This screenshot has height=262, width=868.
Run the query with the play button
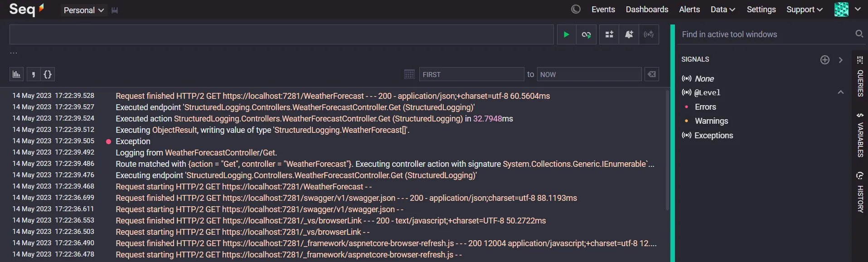coord(566,34)
